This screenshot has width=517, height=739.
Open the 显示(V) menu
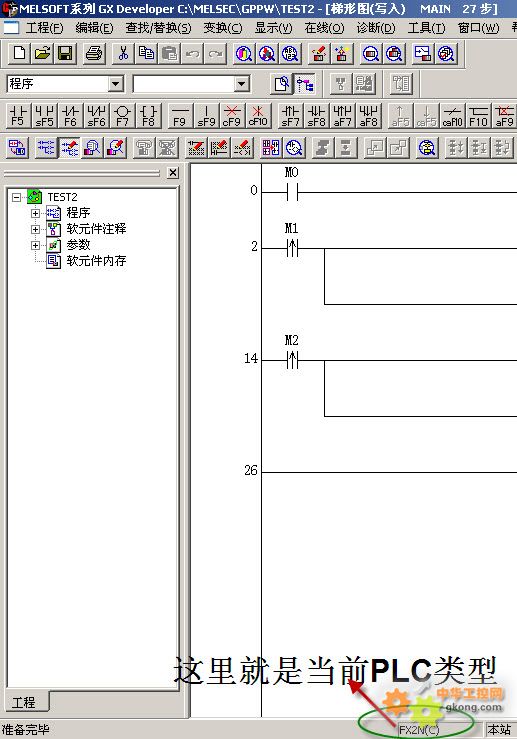click(x=273, y=28)
